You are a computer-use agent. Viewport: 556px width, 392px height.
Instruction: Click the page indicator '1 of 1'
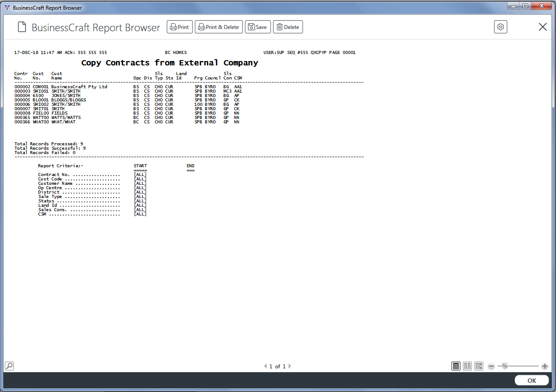pos(278,366)
